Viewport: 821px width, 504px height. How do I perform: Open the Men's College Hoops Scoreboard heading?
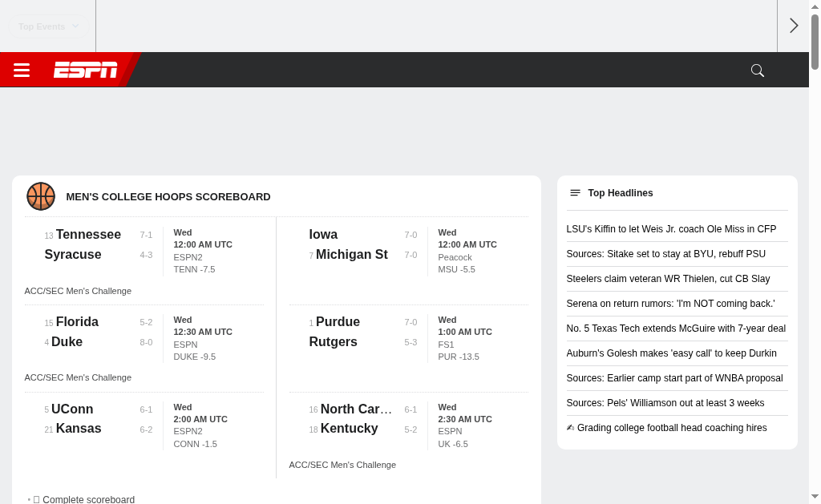[x=168, y=197]
